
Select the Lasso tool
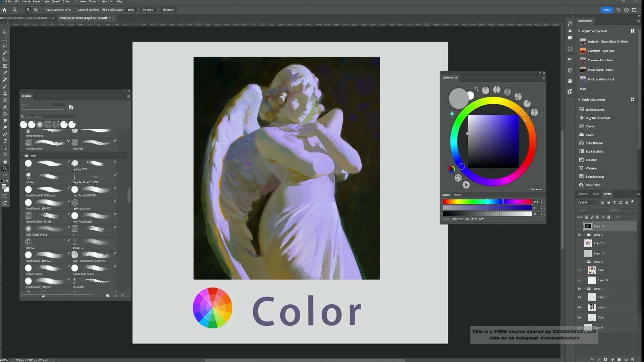[x=5, y=46]
